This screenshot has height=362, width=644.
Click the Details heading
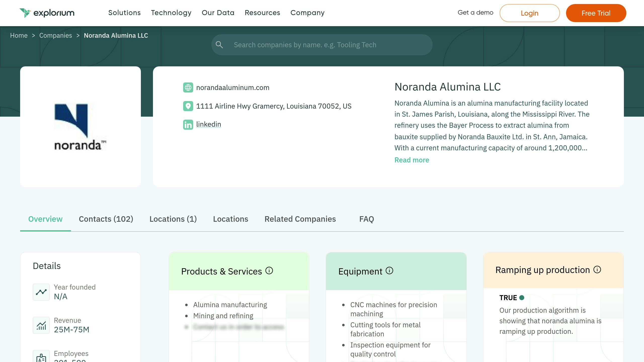point(47,266)
